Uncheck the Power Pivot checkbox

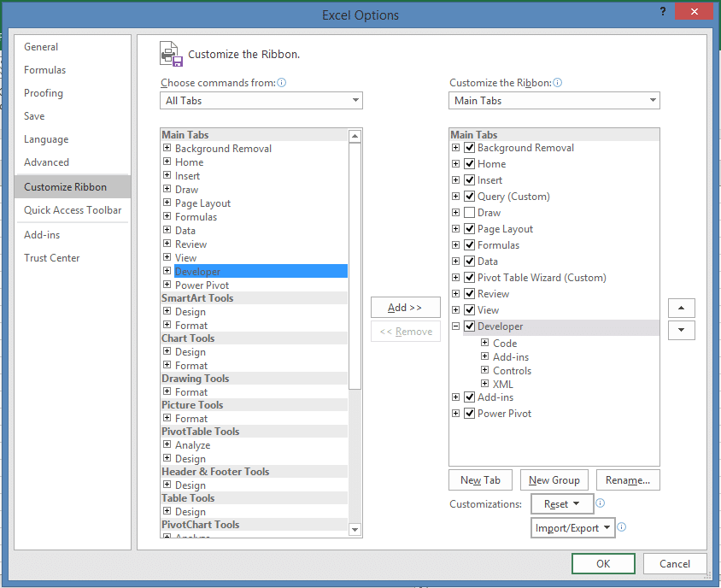[x=467, y=413]
